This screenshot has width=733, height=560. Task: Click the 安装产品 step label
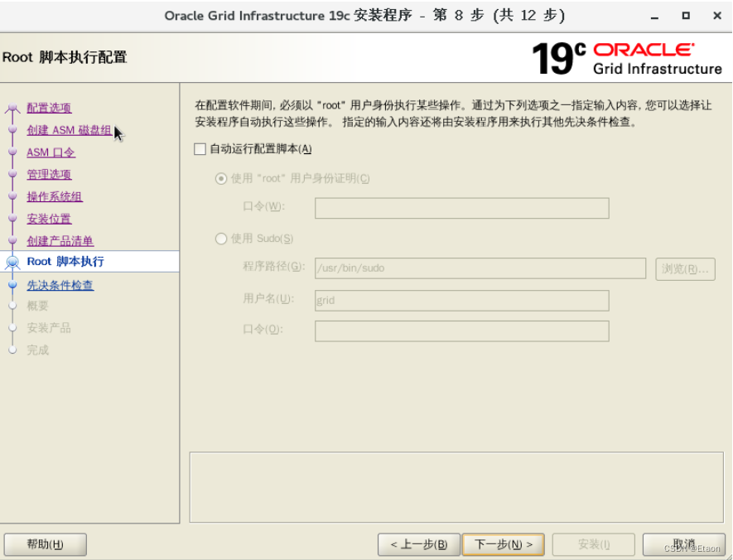point(49,328)
